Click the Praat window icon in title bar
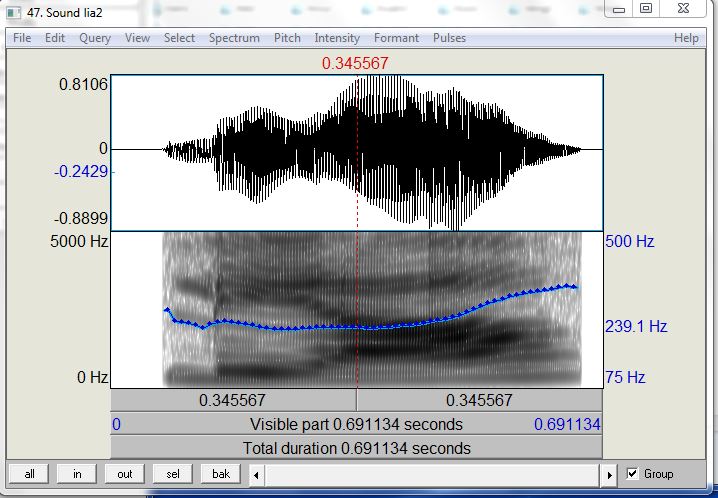The image size is (718, 498). tap(14, 12)
